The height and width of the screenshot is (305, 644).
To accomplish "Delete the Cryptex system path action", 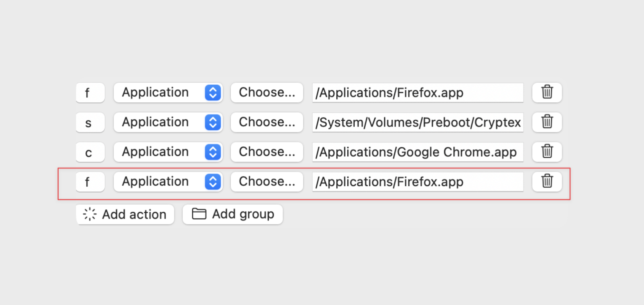I will click(547, 122).
